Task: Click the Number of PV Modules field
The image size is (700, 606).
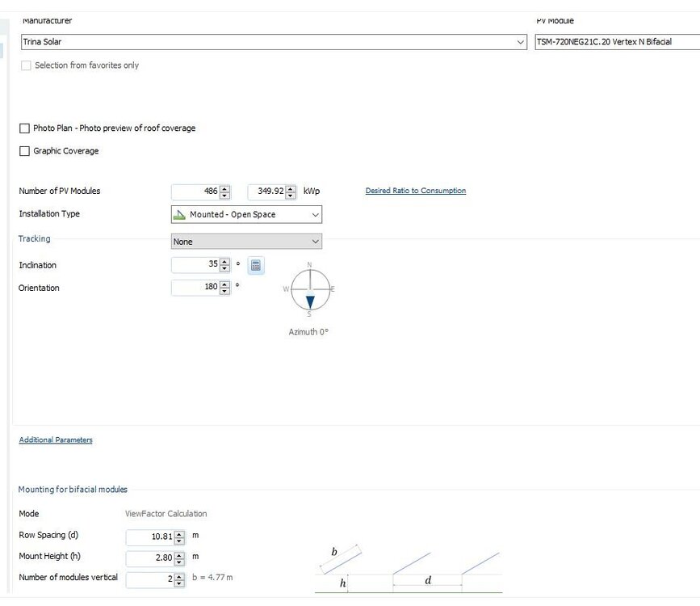Action: (x=195, y=191)
